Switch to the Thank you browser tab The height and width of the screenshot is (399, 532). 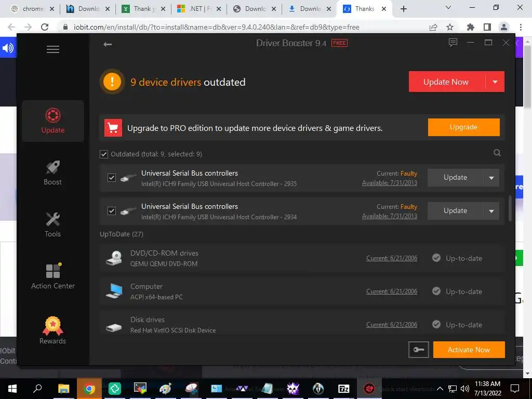click(x=144, y=9)
